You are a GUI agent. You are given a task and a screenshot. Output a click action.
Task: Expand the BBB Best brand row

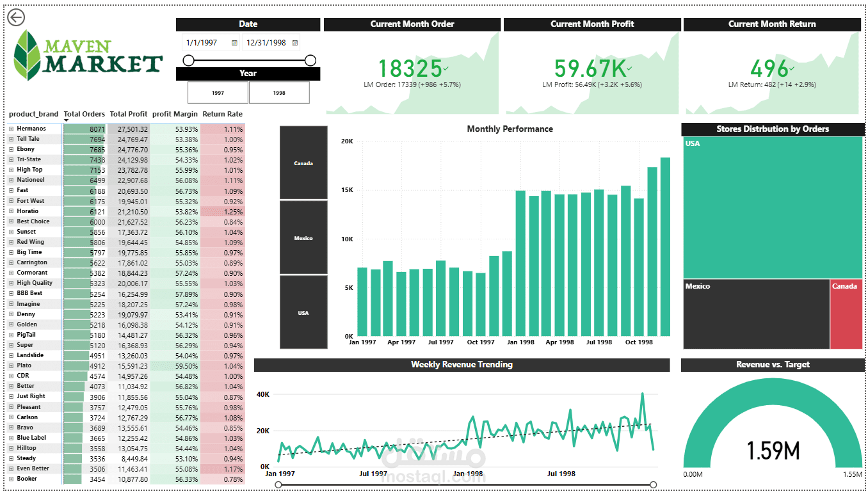(12, 293)
